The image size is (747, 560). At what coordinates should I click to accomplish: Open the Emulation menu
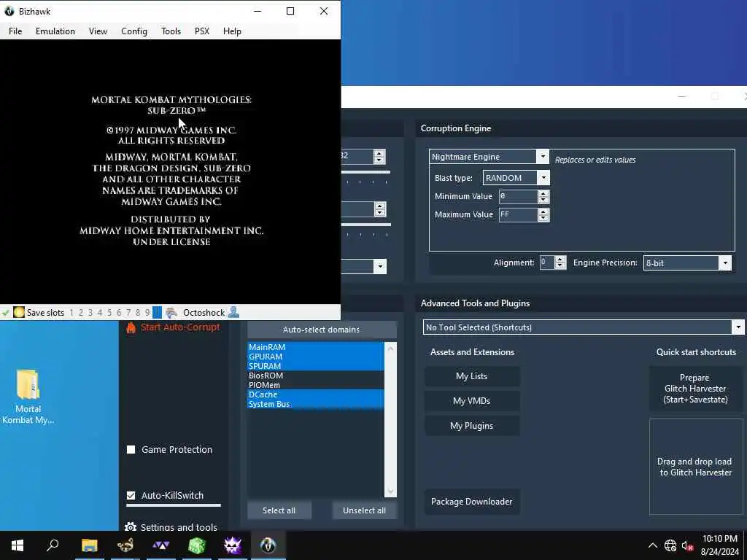55,31
